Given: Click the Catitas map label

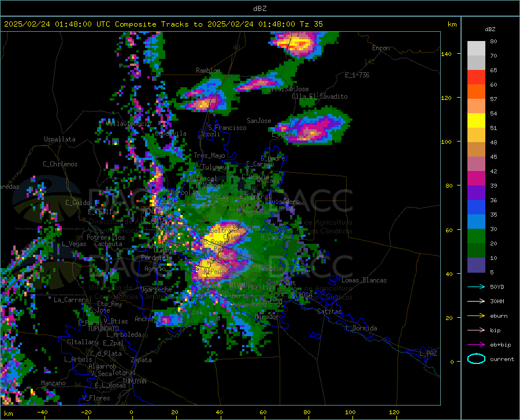Looking at the screenshot, I should [330, 311].
